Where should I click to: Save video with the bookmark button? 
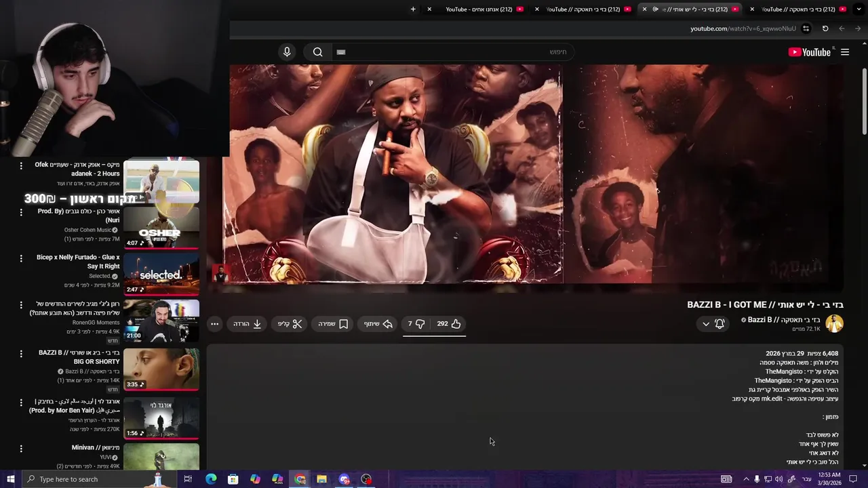(333, 324)
